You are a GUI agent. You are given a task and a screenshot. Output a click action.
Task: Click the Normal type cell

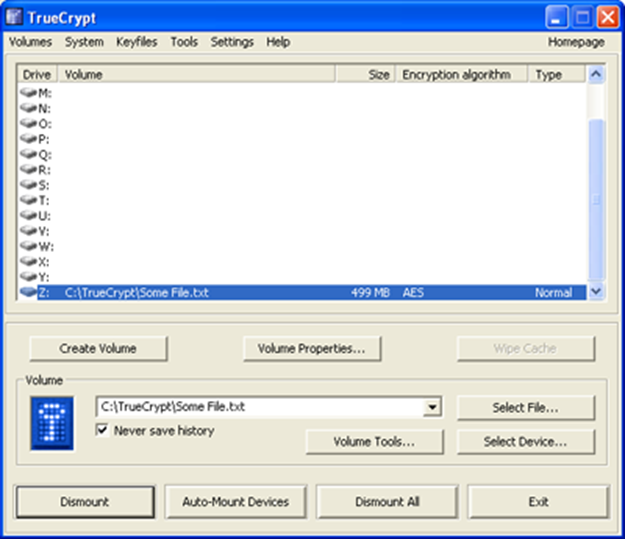coord(553,293)
